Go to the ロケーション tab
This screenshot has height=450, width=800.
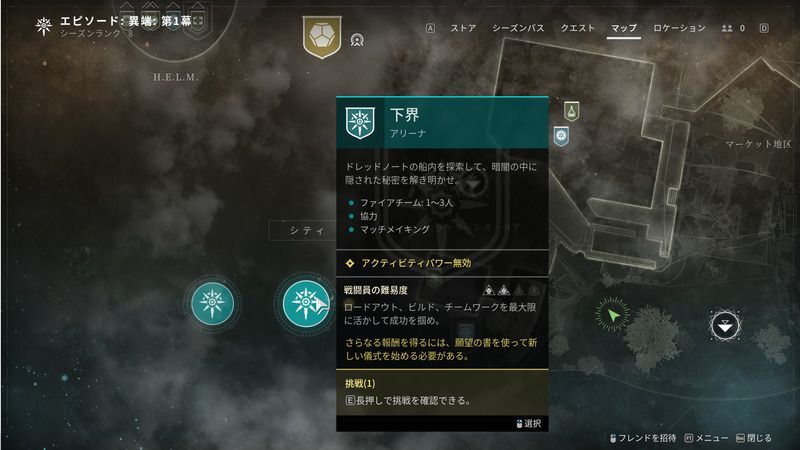pyautogui.click(x=679, y=28)
